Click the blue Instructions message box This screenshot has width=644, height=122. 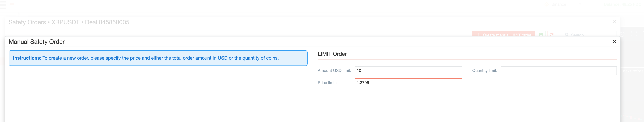pyautogui.click(x=158, y=58)
